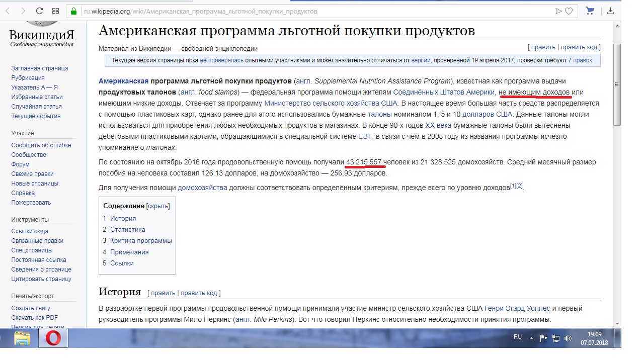
Task: Jump to contents item 2 Статистика
Action: click(128, 230)
